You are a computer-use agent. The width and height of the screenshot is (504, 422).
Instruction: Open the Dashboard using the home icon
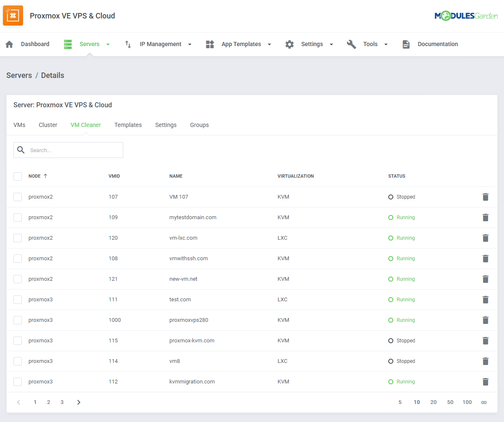[9, 44]
